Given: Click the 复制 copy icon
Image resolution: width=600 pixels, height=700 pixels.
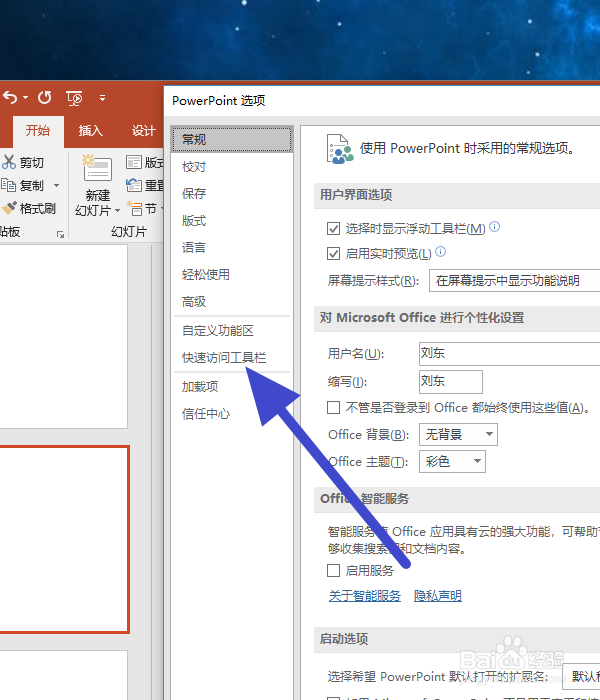Looking at the screenshot, I should coord(8,185).
